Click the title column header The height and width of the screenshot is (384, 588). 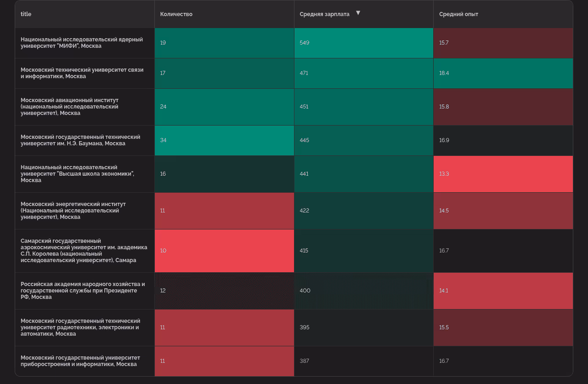[x=26, y=14]
